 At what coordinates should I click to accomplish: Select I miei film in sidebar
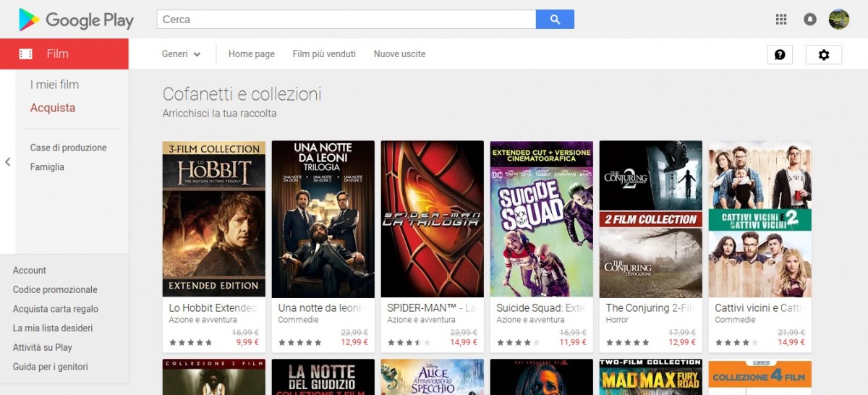click(54, 85)
